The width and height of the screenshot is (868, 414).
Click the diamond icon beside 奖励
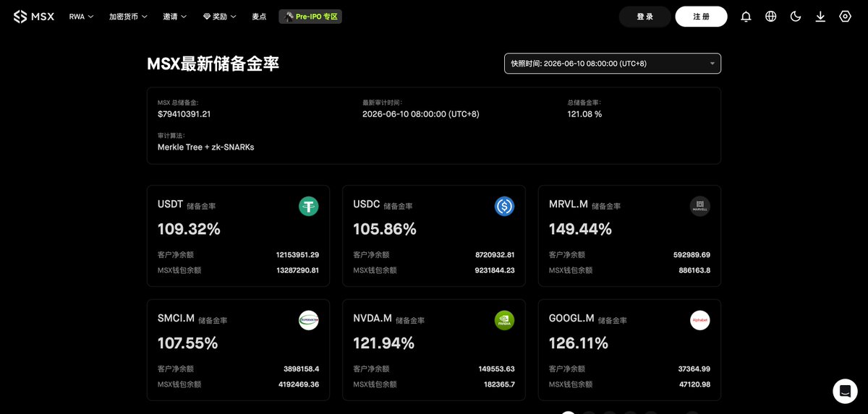click(x=207, y=17)
